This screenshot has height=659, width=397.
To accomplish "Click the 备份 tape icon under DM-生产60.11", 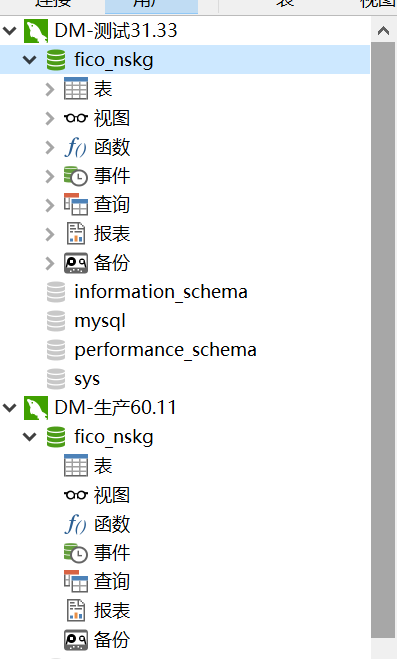I will [x=76, y=640].
